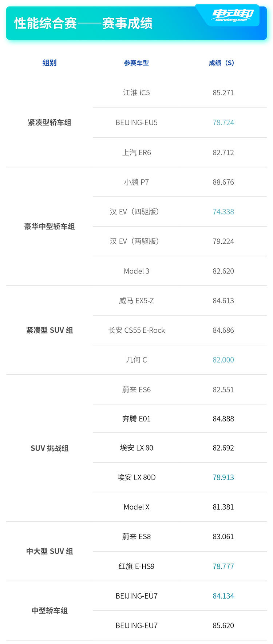Click the 性能综合赛——赛事成绩 banner title
Viewport: 273px width, 644px height.
83,23
